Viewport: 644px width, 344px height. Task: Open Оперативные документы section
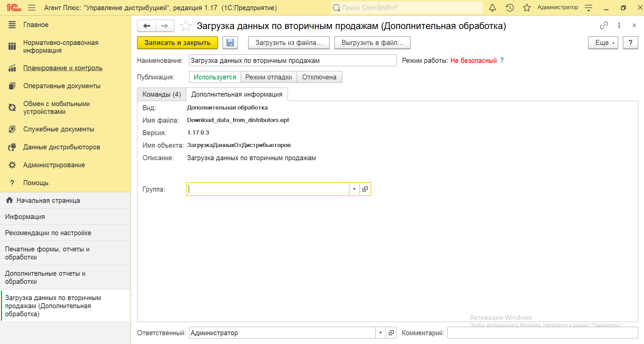[62, 86]
